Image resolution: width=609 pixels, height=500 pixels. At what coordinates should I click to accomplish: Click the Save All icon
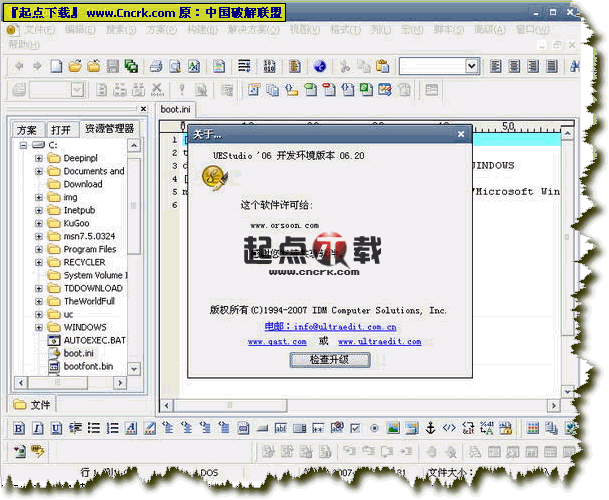click(x=131, y=66)
